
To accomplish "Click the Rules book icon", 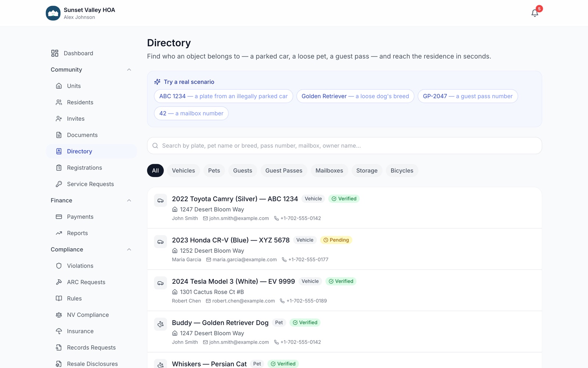I will click(59, 298).
